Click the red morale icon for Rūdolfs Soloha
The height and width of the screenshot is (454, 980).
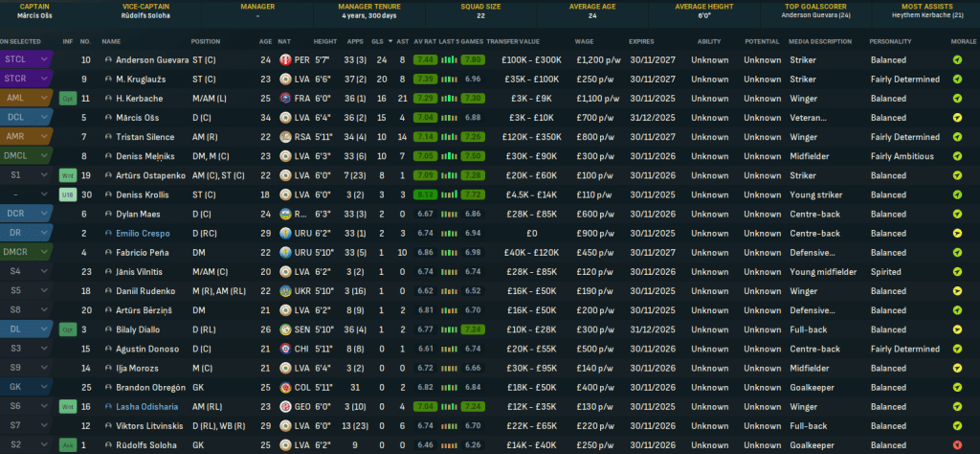pyautogui.click(x=958, y=446)
